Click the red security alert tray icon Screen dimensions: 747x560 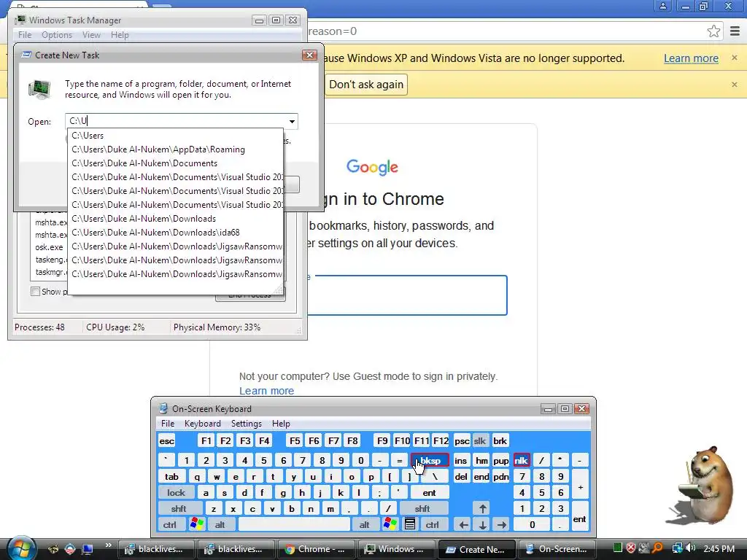(x=631, y=548)
